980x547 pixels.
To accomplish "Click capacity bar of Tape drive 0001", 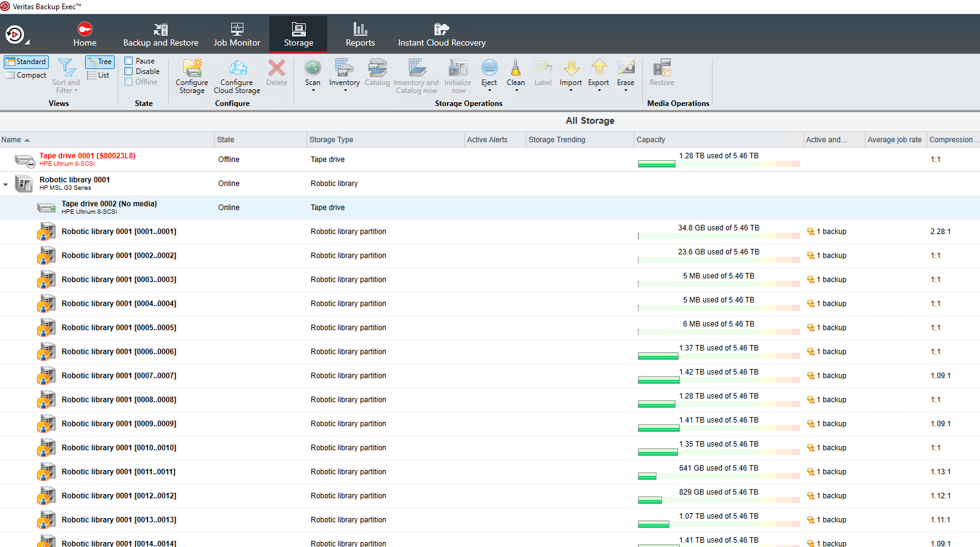I will coord(718,164).
